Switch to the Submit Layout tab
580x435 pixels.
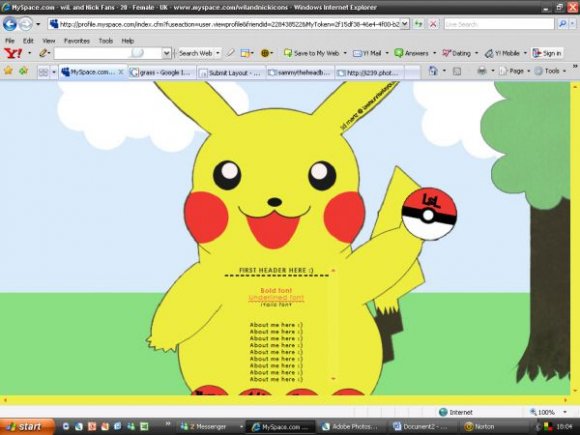(231, 73)
